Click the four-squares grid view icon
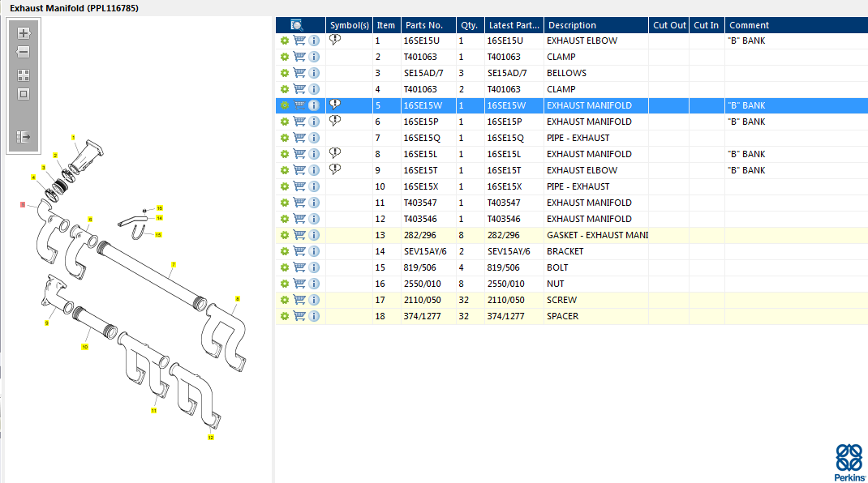868x483 pixels. click(x=24, y=75)
